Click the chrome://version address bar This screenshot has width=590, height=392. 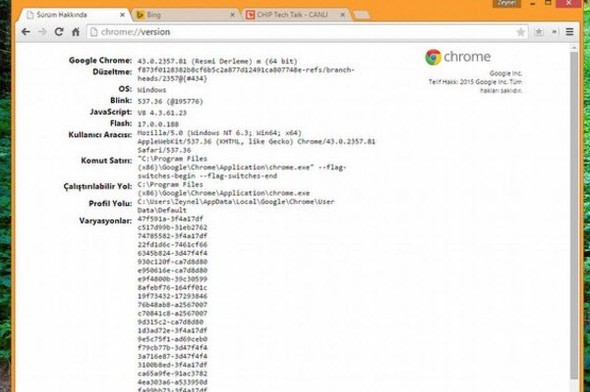coord(307,32)
